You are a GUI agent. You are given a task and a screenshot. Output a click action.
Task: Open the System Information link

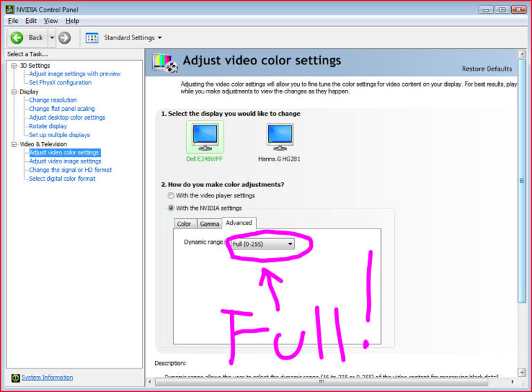(47, 377)
